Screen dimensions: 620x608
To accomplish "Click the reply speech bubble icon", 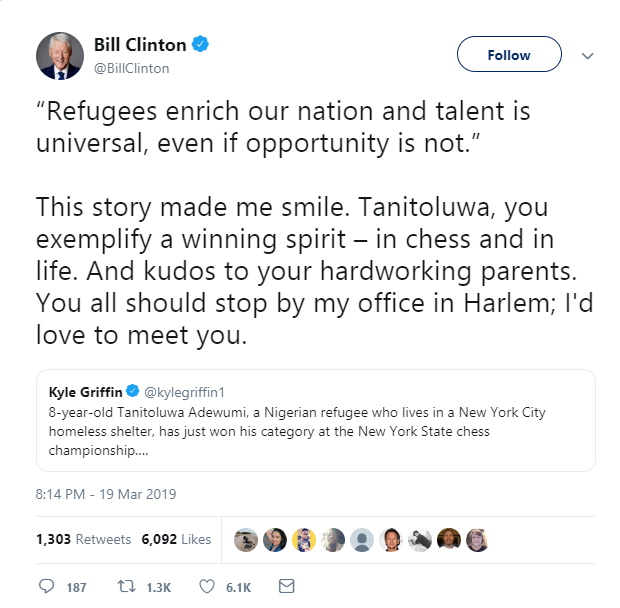I will click(45, 586).
